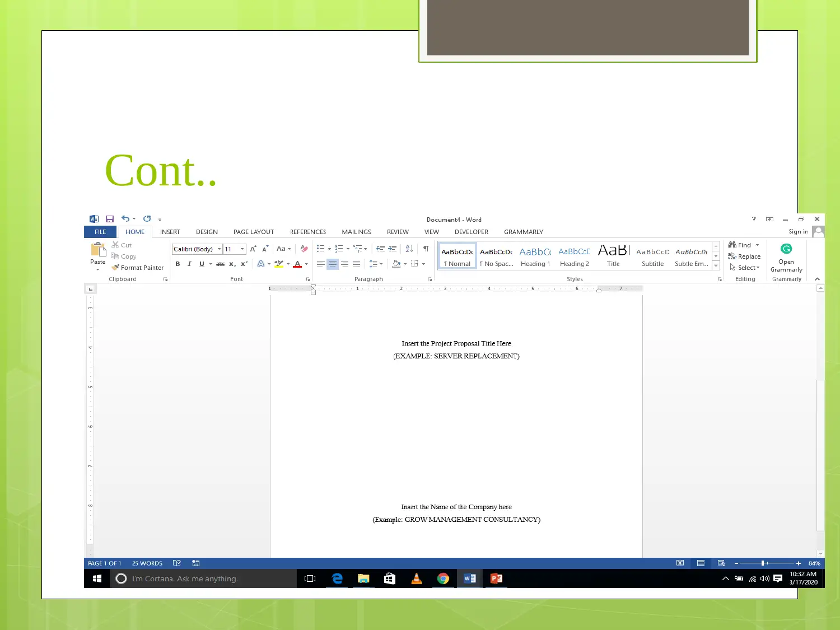840x630 pixels.
Task: Open the FILE tab
Action: (100, 232)
